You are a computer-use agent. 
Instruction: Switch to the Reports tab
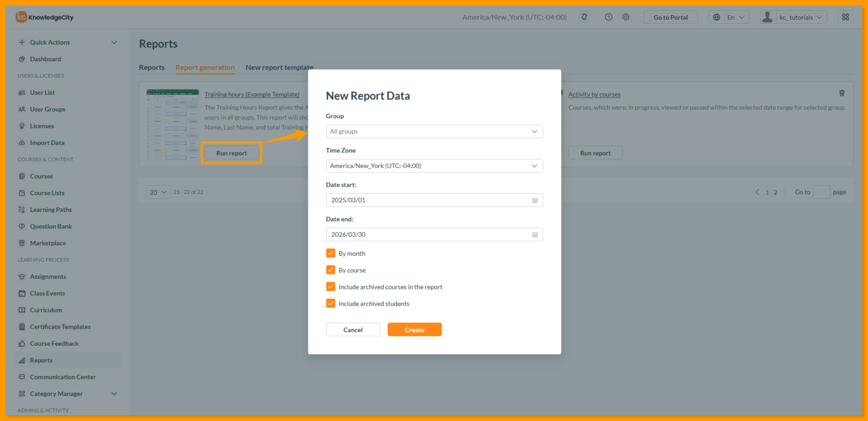(x=152, y=67)
